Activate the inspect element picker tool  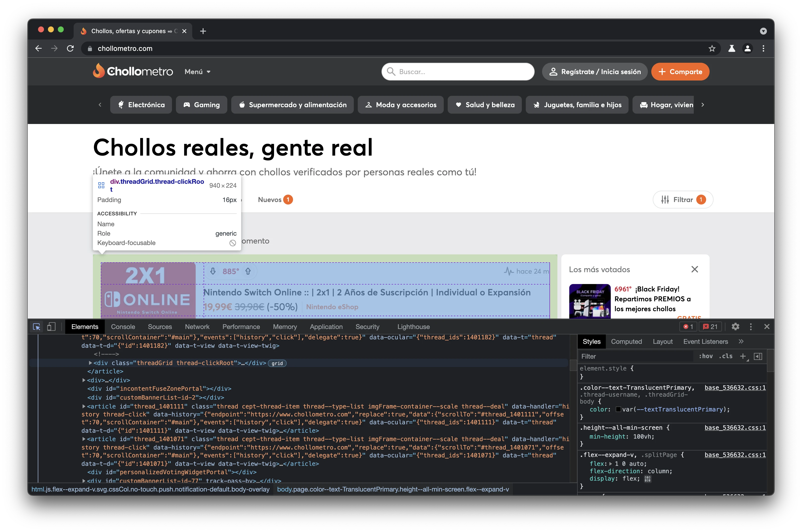[x=36, y=327]
